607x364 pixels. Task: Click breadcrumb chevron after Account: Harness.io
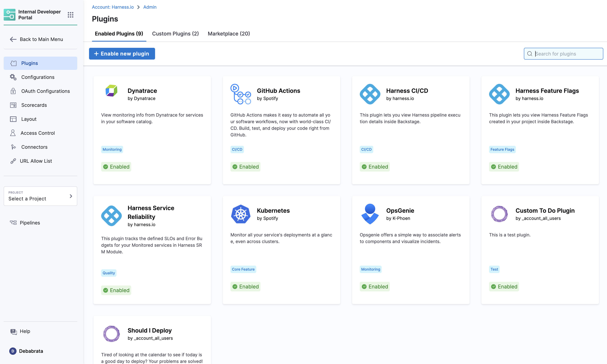coord(138,7)
